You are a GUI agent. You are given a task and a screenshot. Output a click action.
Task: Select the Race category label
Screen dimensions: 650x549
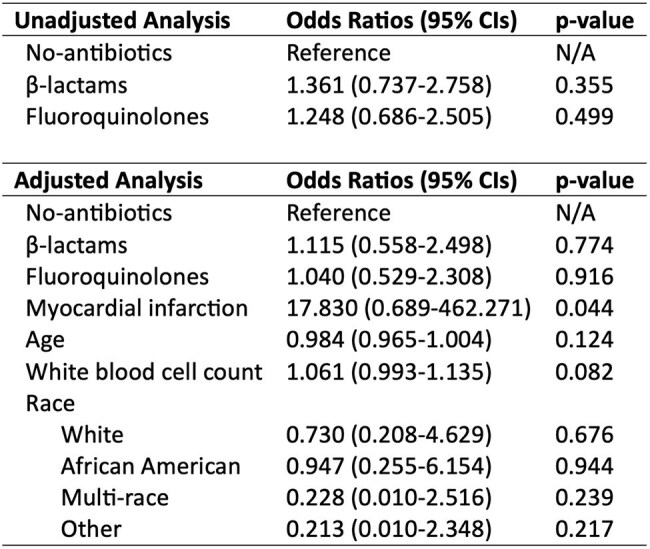pyautogui.click(x=50, y=403)
